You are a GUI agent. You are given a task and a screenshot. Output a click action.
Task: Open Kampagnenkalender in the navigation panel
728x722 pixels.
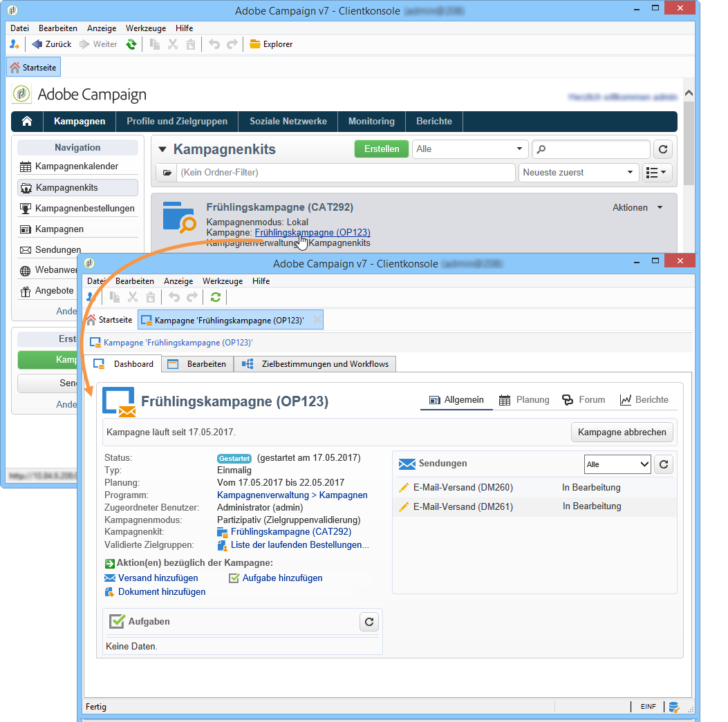tap(77, 166)
